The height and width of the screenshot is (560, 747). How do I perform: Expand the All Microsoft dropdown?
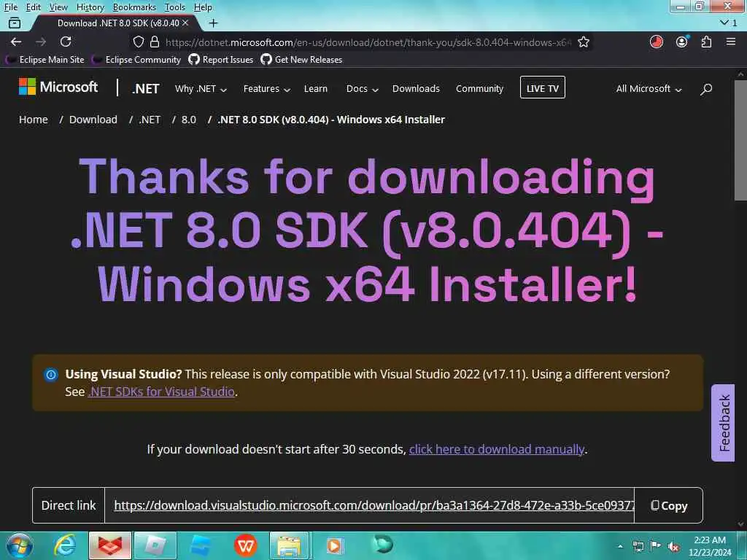click(x=649, y=88)
